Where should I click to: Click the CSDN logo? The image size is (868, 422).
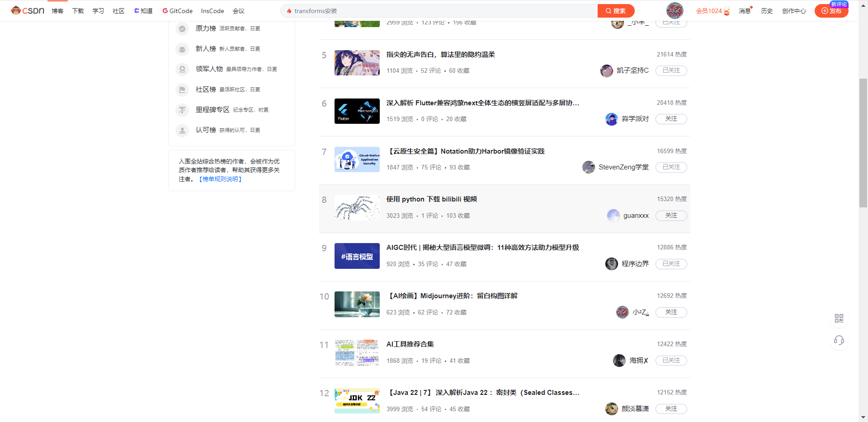28,10
